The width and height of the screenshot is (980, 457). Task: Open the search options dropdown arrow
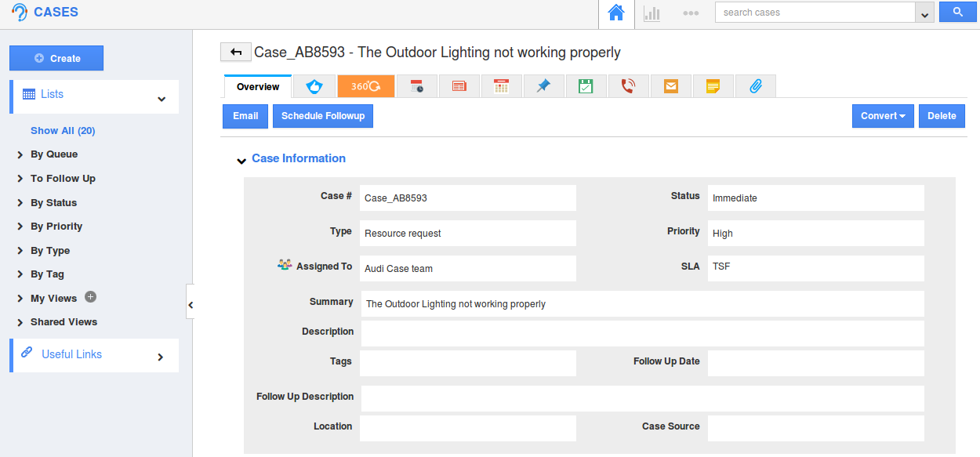point(924,13)
